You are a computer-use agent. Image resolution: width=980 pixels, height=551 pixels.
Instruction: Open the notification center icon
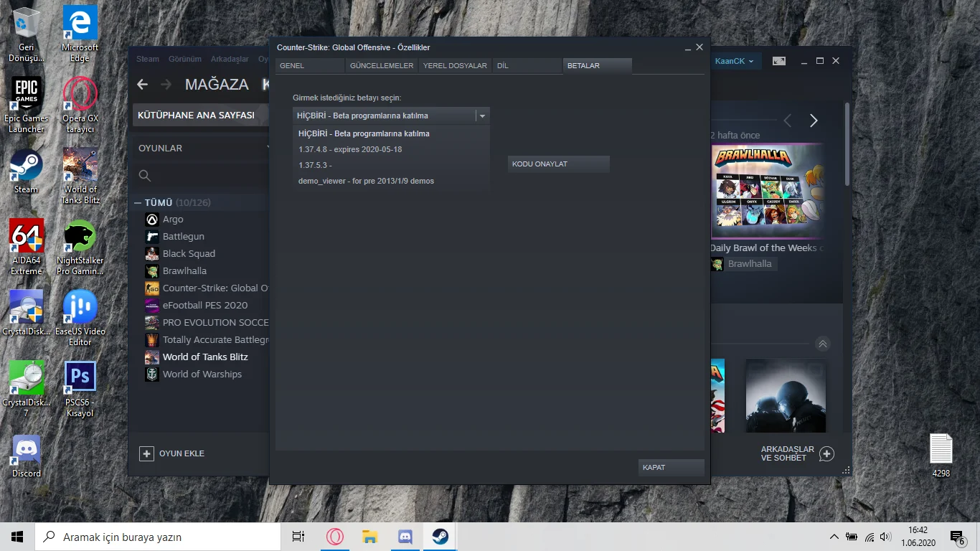click(x=957, y=537)
